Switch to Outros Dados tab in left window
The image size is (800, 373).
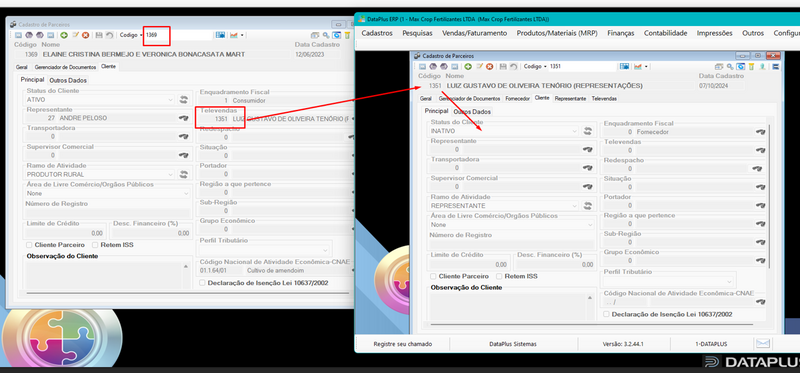click(68, 80)
